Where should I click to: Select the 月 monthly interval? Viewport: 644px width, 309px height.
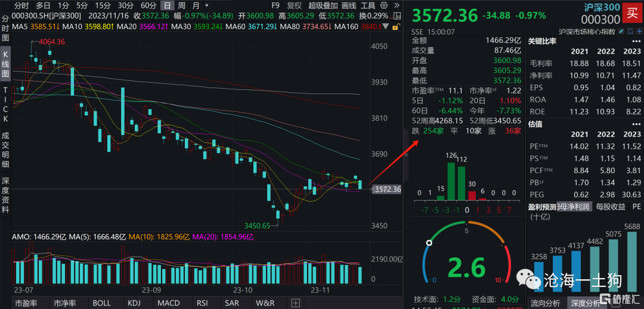pyautogui.click(x=196, y=5)
